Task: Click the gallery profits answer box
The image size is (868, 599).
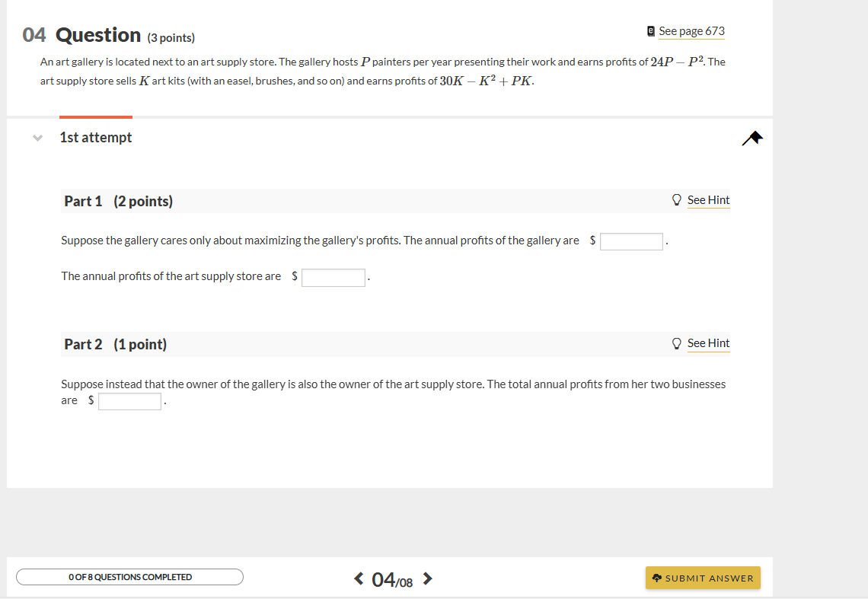Action: tap(631, 241)
